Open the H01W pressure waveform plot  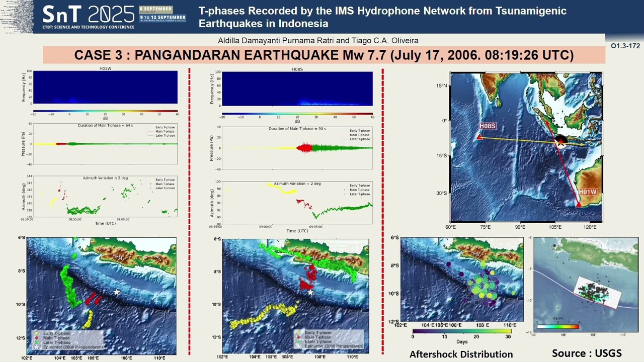click(x=105, y=144)
